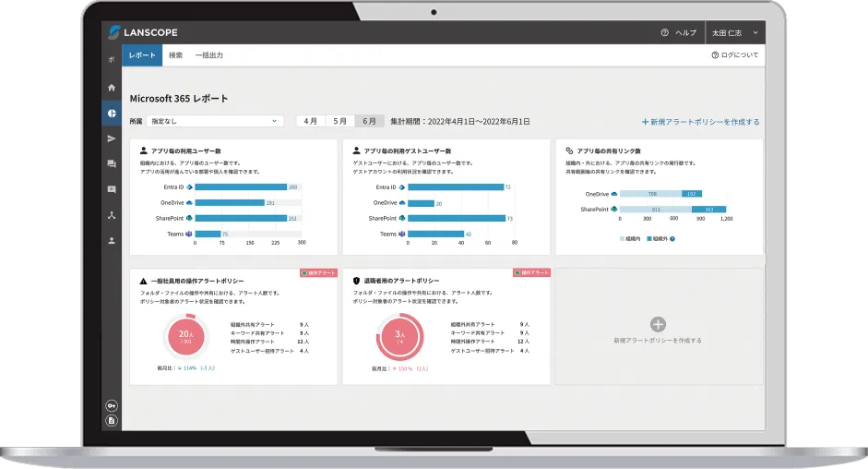Image resolution: width=868 pixels, height=469 pixels.
Task: Click the key icon at sidebar bottom
Action: [x=112, y=406]
